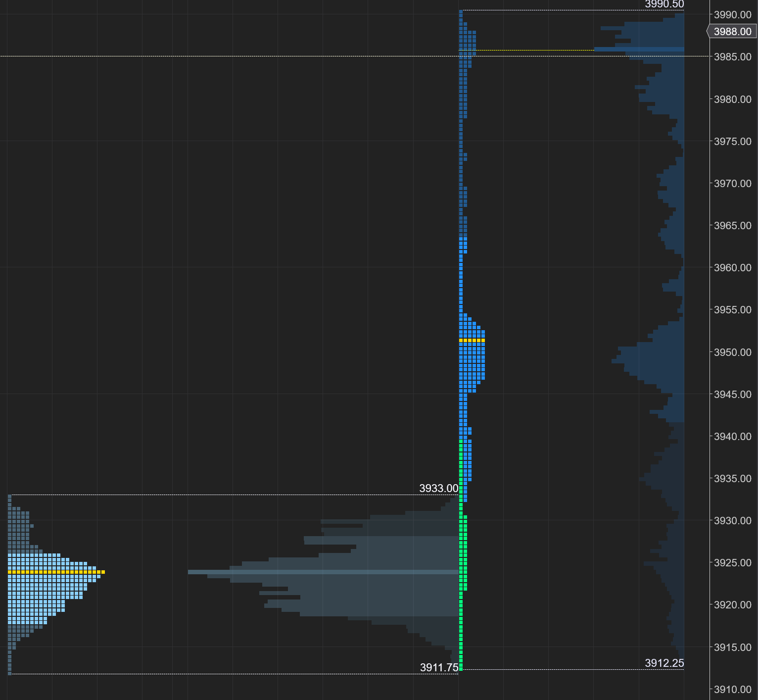Click the yellow POC row in center profile
This screenshot has width=758, height=700.
[x=472, y=340]
